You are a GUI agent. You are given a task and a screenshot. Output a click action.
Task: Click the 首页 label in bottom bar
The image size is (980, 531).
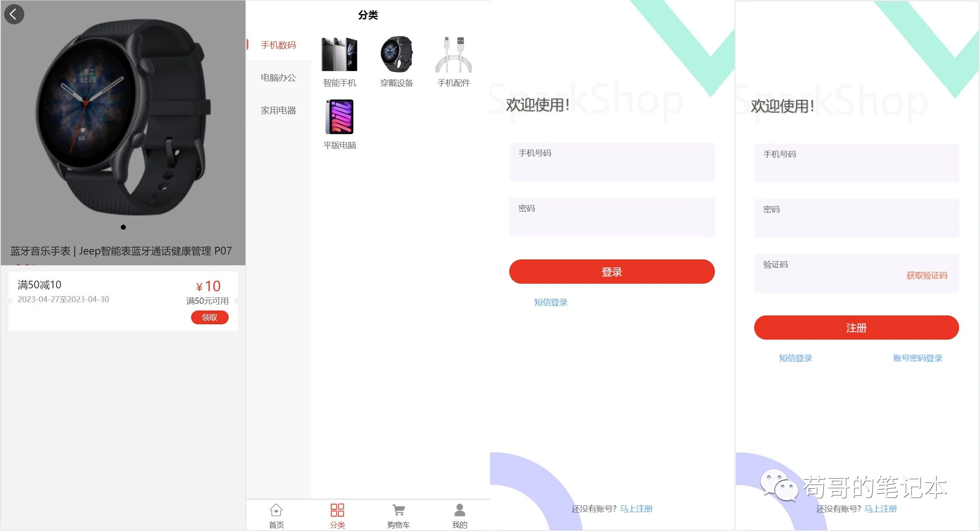coord(276,525)
